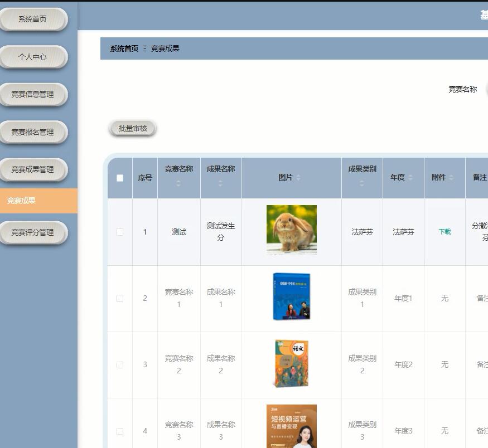The width and height of the screenshot is (488, 448).
Task: Open the 系统首页 sidebar menu
Action: click(x=32, y=20)
